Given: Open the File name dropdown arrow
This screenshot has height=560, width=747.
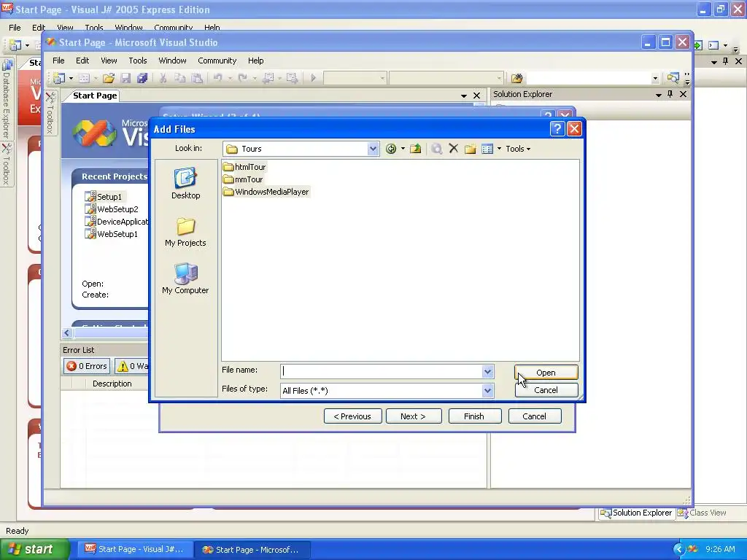Looking at the screenshot, I should (487, 372).
